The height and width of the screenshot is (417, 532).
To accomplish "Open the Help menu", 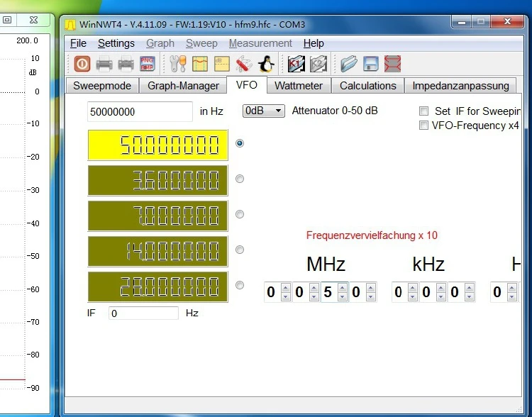I will [x=314, y=43].
